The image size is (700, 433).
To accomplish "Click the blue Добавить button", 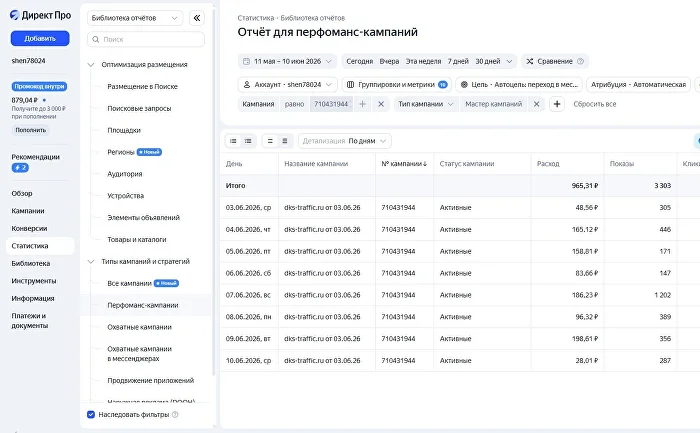I will pyautogui.click(x=40, y=38).
